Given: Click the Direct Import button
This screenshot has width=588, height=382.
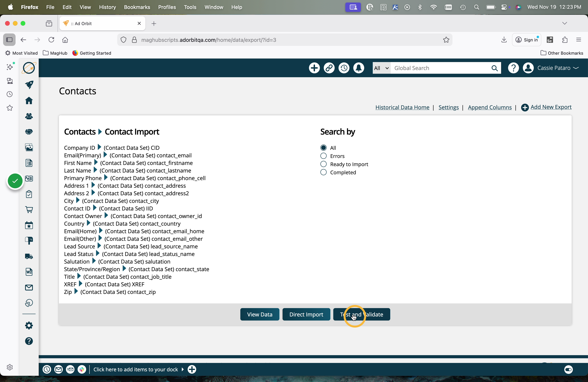Looking at the screenshot, I should click(306, 314).
